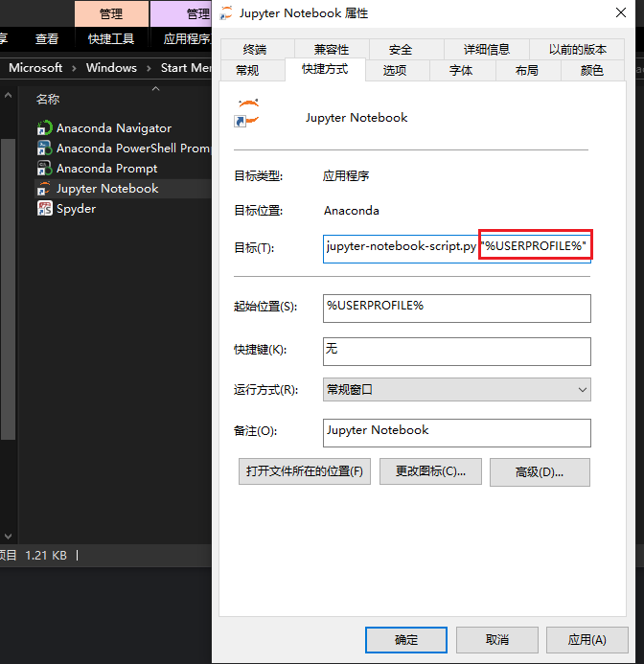Expand breadcrumb chevron after Windows
The height and width of the screenshot is (664, 644).
[149, 68]
